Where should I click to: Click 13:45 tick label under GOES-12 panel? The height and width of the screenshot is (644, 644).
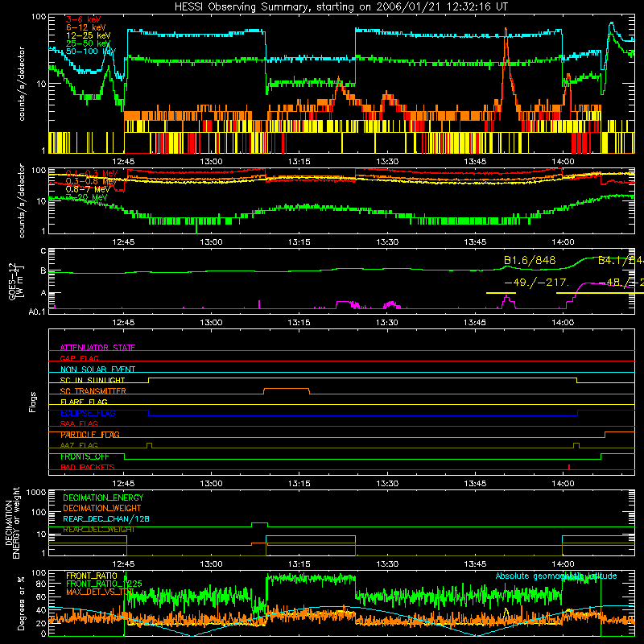(475, 323)
